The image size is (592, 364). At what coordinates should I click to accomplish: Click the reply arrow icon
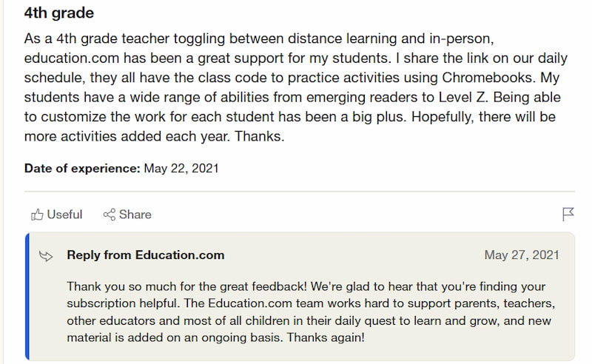46,256
